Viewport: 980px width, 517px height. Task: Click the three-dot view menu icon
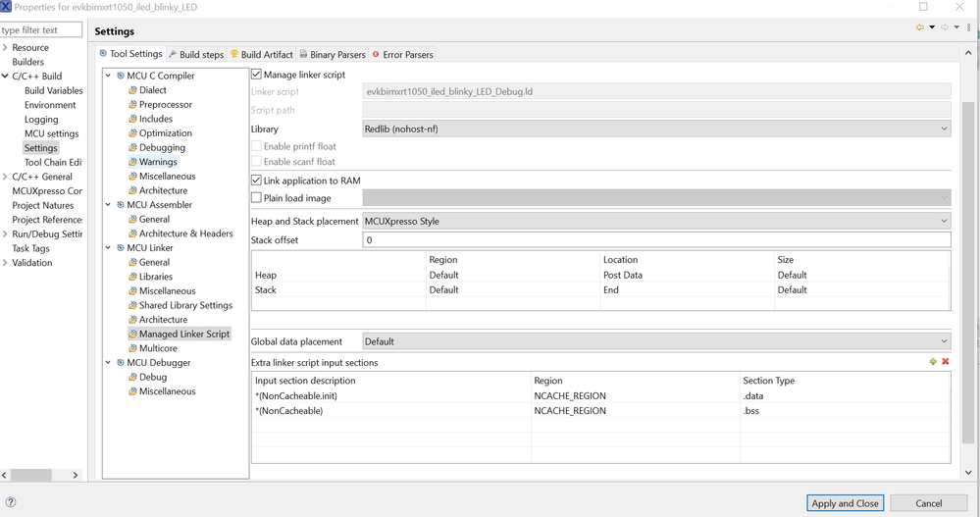(967, 27)
